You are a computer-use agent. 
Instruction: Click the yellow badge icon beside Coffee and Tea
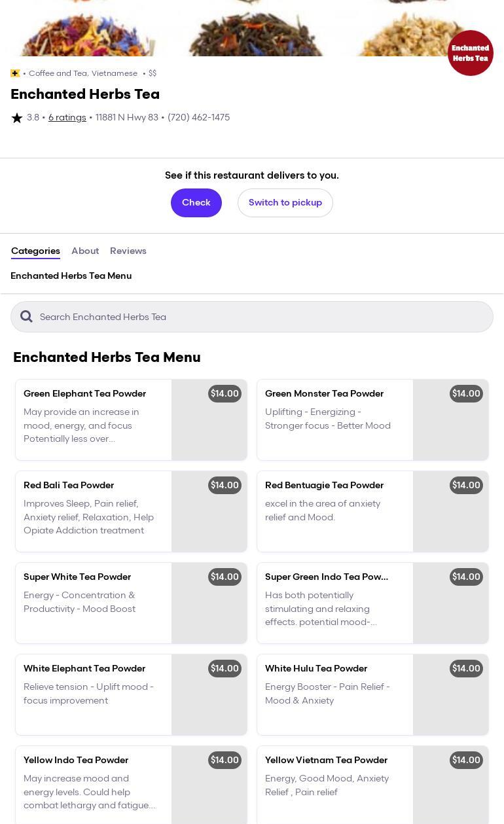click(x=15, y=73)
